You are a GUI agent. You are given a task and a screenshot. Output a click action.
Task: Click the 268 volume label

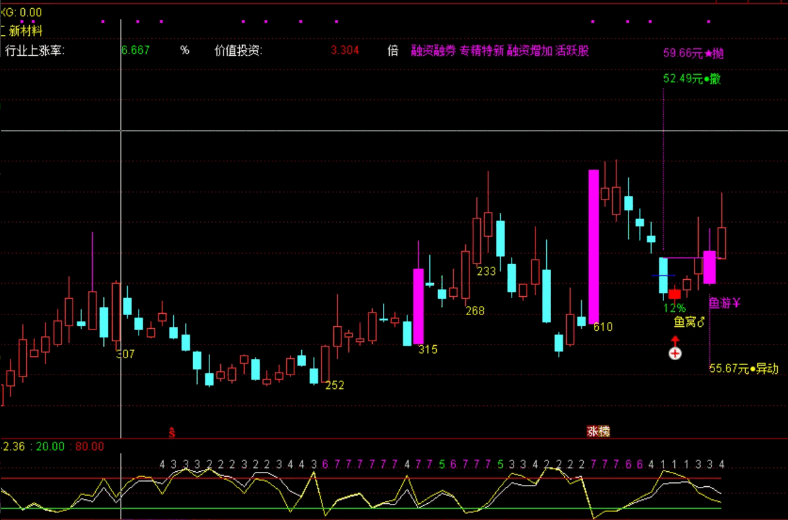click(475, 311)
